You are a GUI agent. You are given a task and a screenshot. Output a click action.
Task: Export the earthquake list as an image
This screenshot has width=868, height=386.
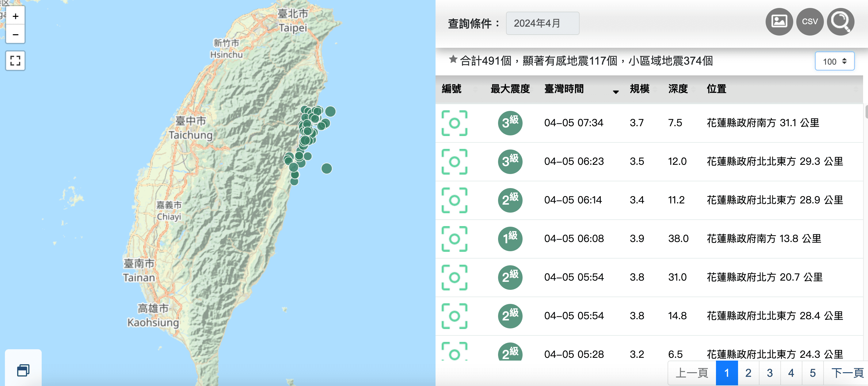tap(779, 21)
